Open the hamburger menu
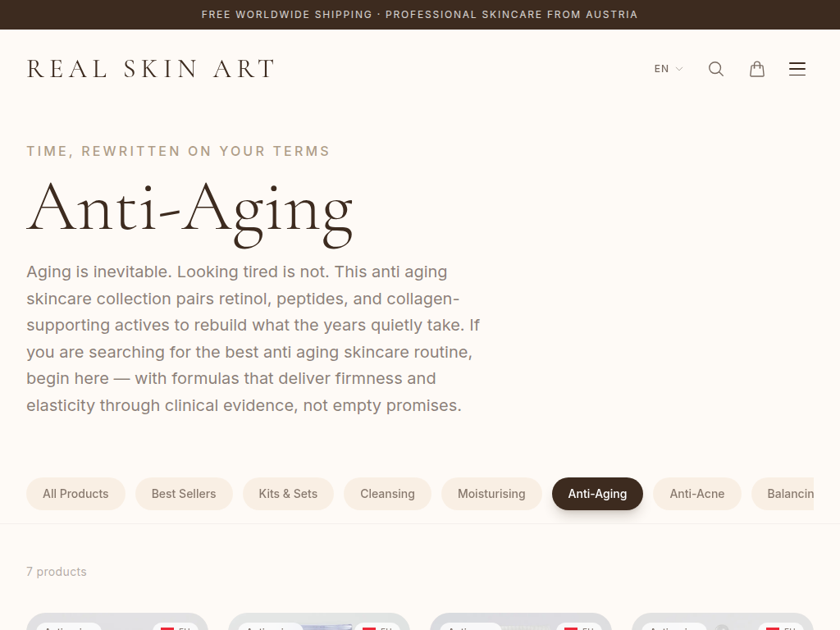This screenshot has width=840, height=630. 797,69
